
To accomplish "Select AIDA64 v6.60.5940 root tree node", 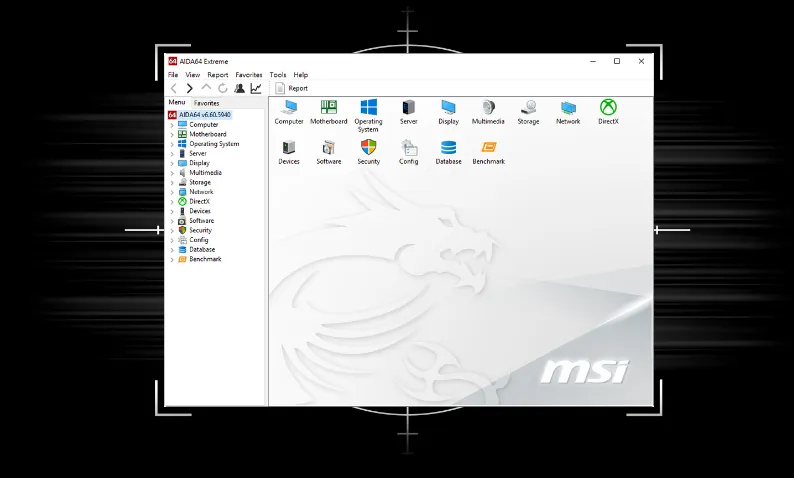I will pos(205,115).
